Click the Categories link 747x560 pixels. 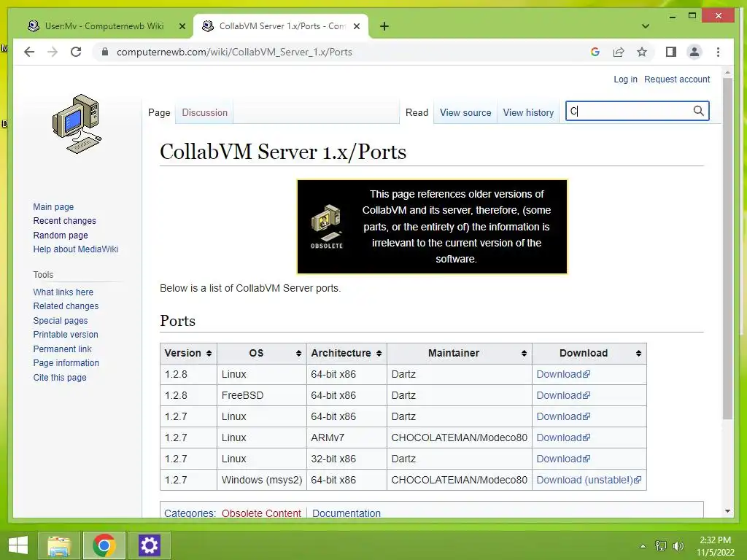(189, 513)
